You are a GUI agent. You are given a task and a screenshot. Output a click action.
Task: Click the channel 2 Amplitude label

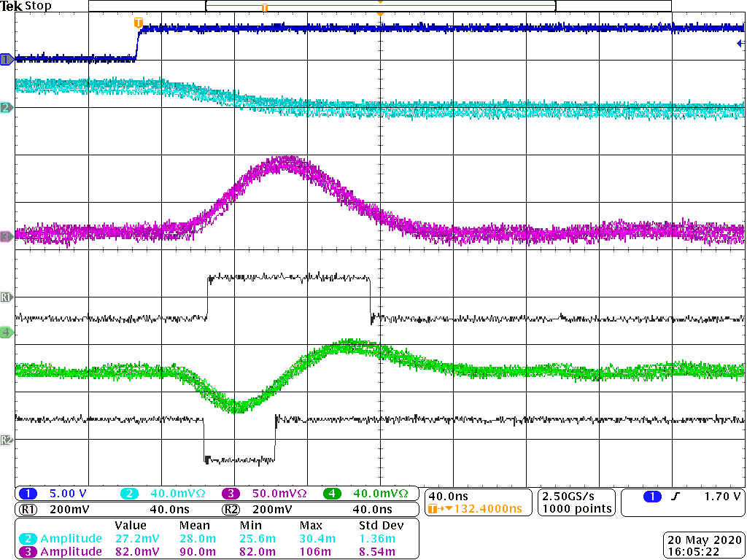coord(71,539)
